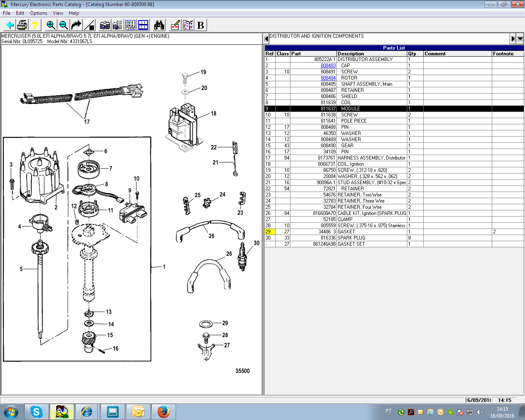
Task: Click the camera with list icon
Action: tap(118, 25)
